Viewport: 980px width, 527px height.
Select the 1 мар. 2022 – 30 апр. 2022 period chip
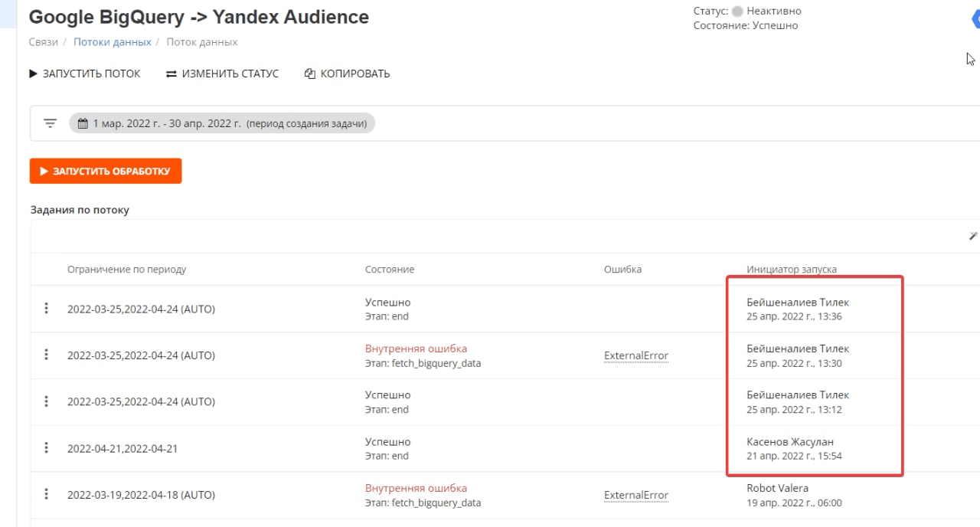pyautogui.click(x=222, y=123)
